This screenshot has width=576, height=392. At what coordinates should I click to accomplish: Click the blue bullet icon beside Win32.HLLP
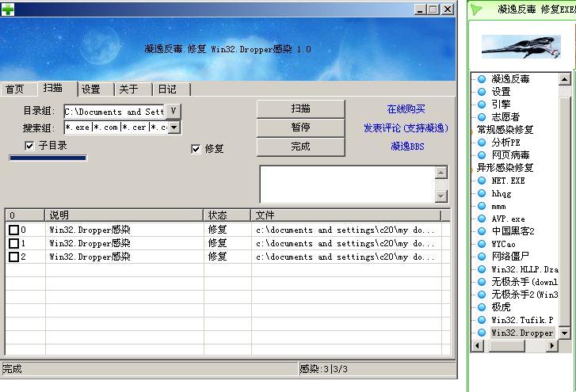click(x=482, y=269)
